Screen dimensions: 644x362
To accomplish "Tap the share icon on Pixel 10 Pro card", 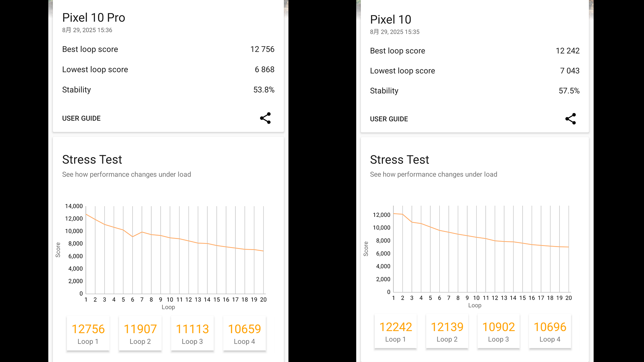I will coord(265,118).
